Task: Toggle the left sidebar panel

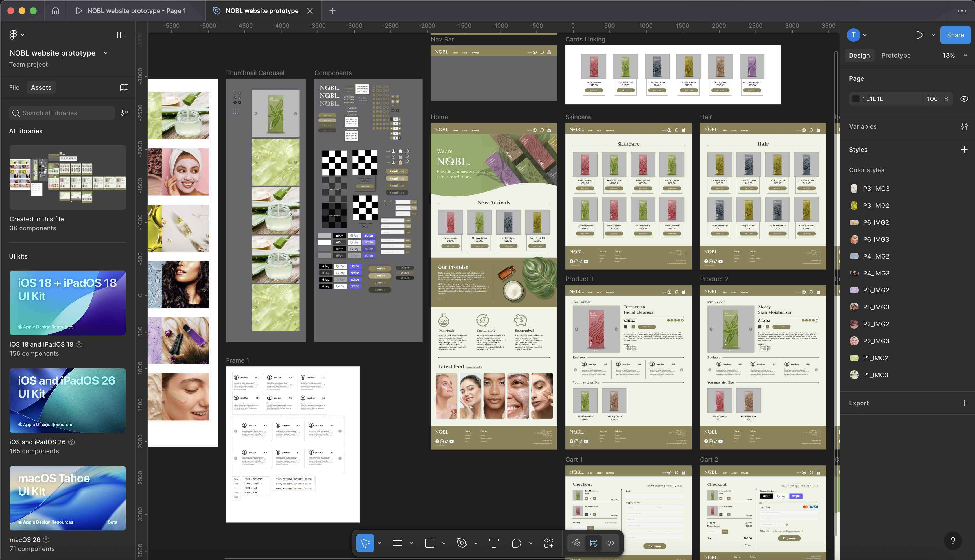Action: click(122, 35)
